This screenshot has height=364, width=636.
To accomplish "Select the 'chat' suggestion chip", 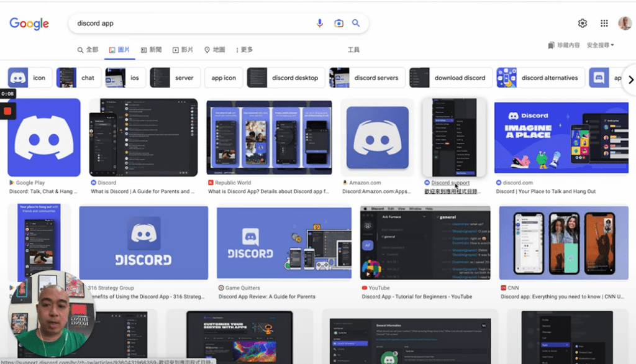I will click(x=79, y=78).
